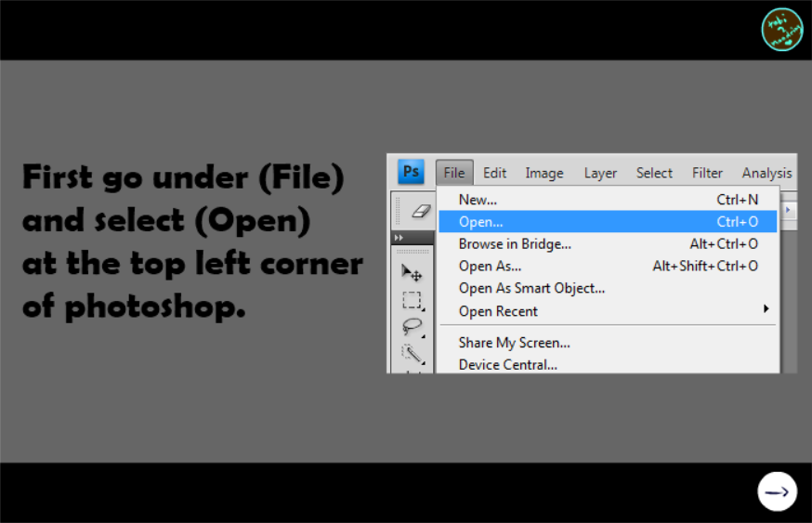This screenshot has height=523, width=812.
Task: Open the File menu
Action: click(x=454, y=173)
